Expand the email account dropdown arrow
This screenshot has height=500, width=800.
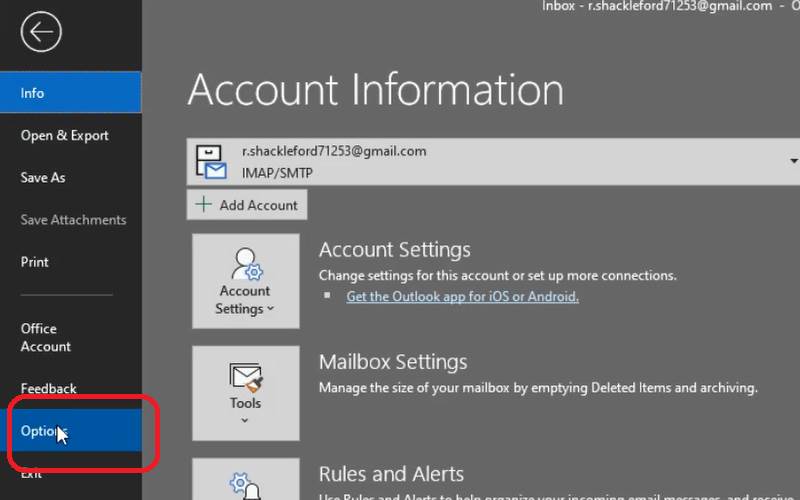pos(793,161)
